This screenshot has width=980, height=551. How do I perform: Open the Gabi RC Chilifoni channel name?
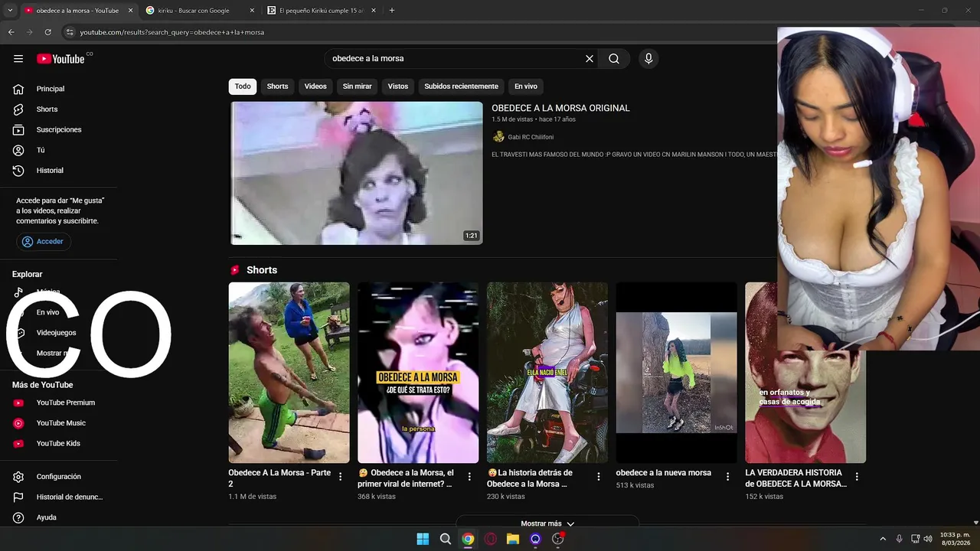tap(531, 137)
